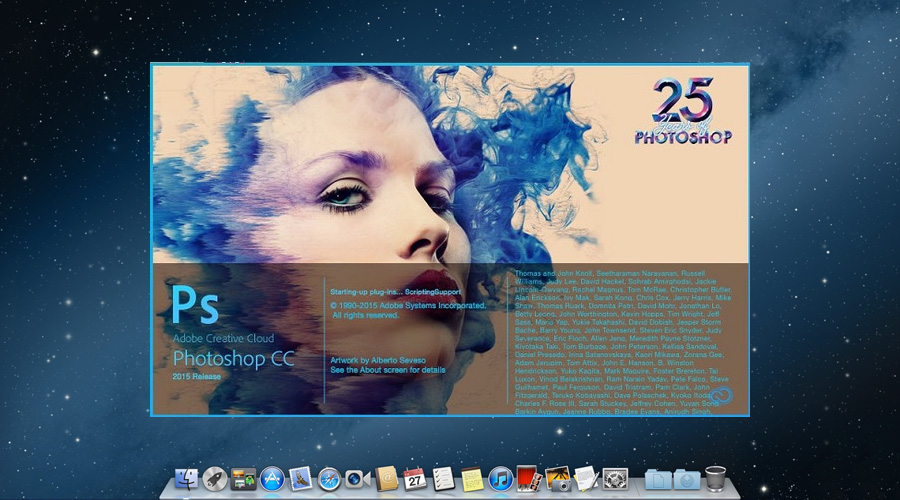This screenshot has height=500, width=900.
Task: Click 'Adobe Creative Cloud' text
Action: tap(224, 338)
